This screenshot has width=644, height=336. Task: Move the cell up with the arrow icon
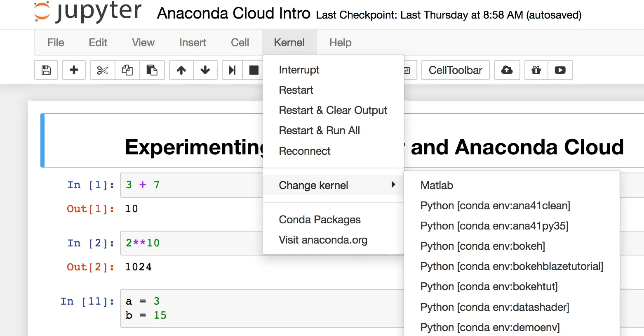pyautogui.click(x=181, y=70)
